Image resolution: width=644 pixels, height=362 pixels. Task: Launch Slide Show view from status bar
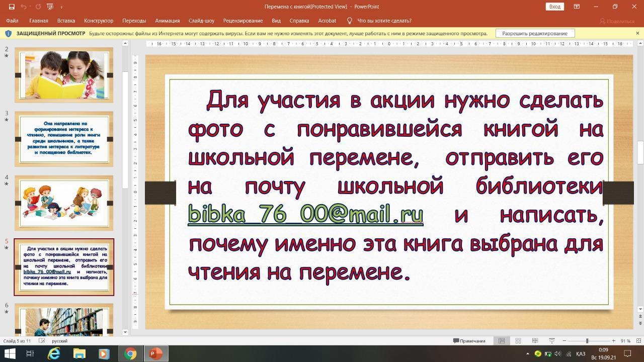551,340
